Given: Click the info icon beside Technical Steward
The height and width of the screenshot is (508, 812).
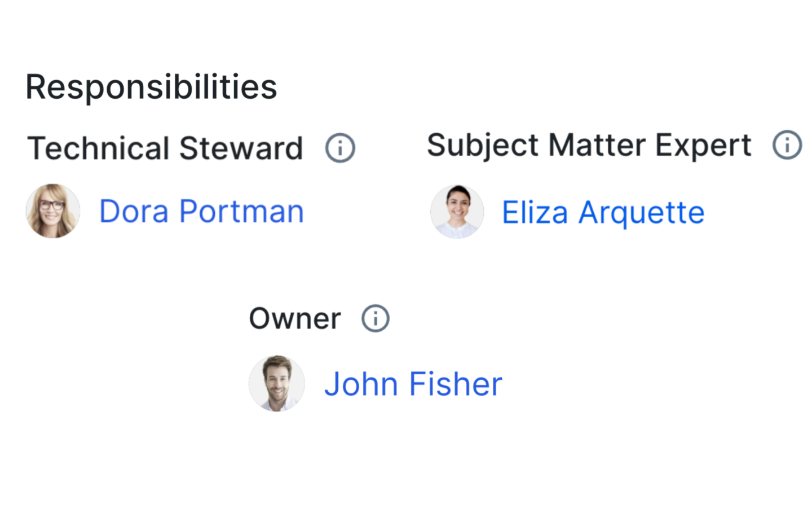Looking at the screenshot, I should click(340, 148).
